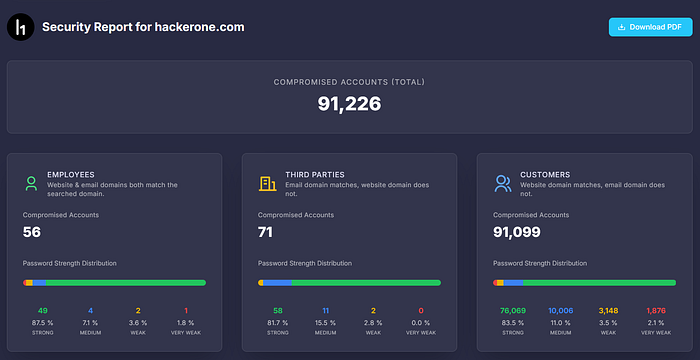Screen dimensions: 700x360
Task: Click the Customers compromised count 91,099
Action: tap(517, 232)
